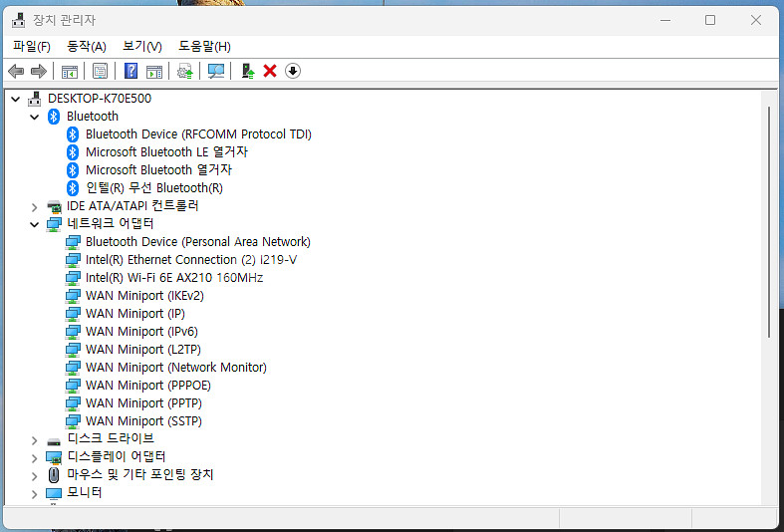Click the Forward arrow in the toolbar
The image size is (784, 532).
coord(39,71)
